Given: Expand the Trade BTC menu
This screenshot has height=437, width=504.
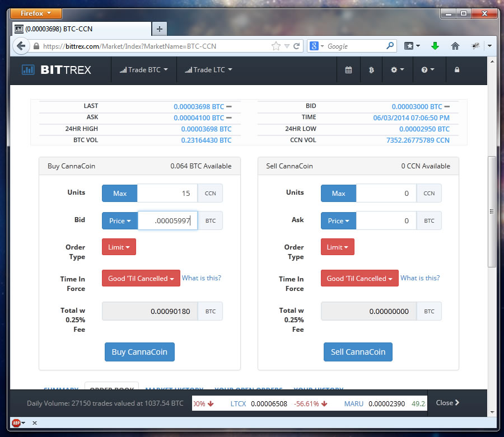Looking at the screenshot, I should (144, 70).
